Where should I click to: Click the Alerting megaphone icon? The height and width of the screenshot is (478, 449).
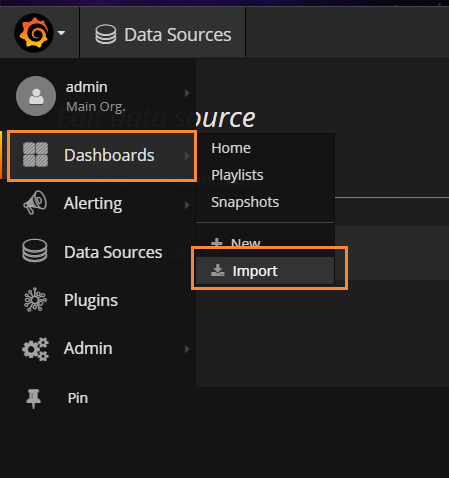point(35,202)
